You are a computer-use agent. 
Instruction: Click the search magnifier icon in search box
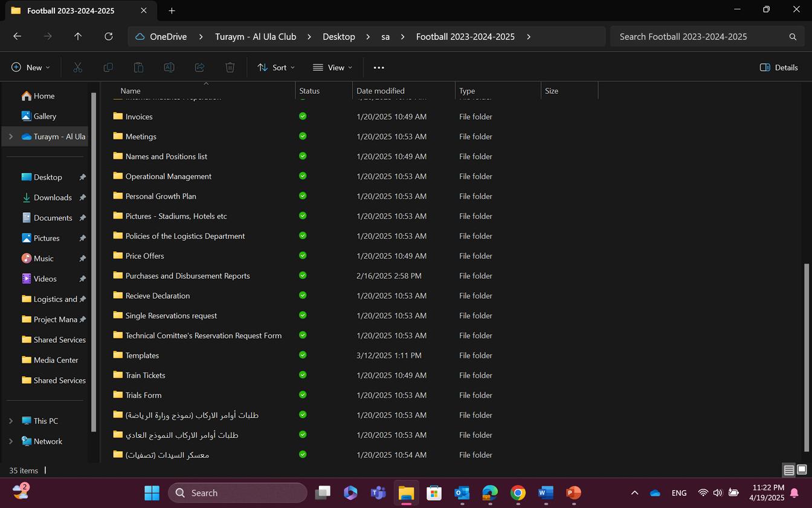(793, 37)
